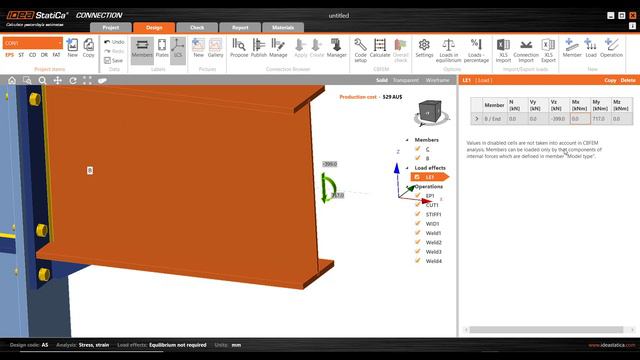Screen dimensions: 640x360
Task: Uncheck member B visibility
Action: pyautogui.click(x=418, y=158)
